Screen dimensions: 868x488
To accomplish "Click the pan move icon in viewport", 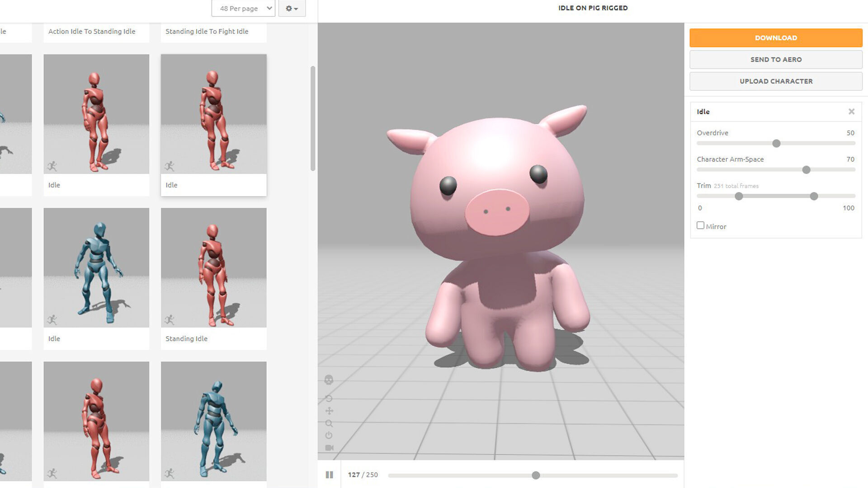I will [329, 411].
